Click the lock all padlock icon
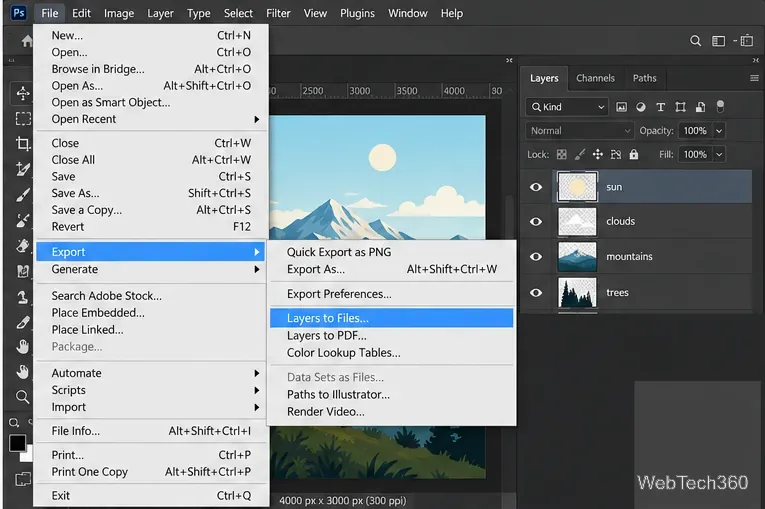 click(x=634, y=155)
